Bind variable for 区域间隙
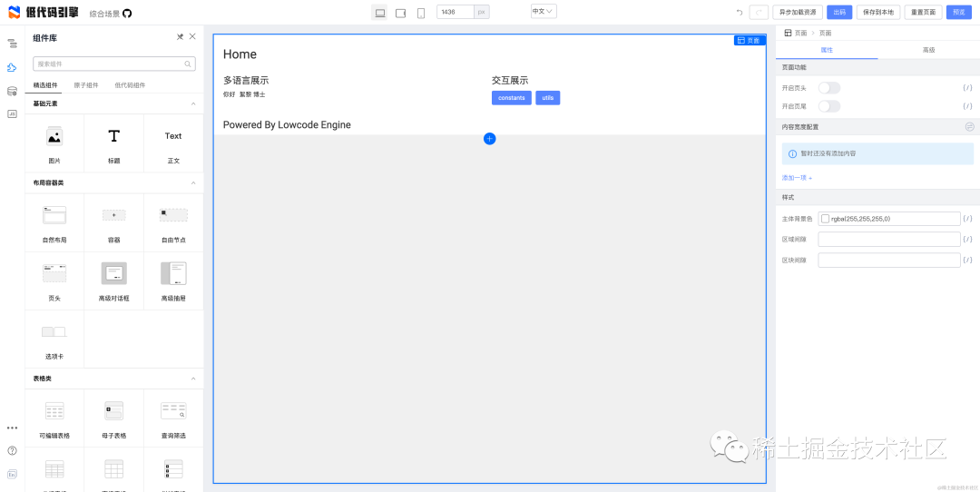 (x=967, y=240)
